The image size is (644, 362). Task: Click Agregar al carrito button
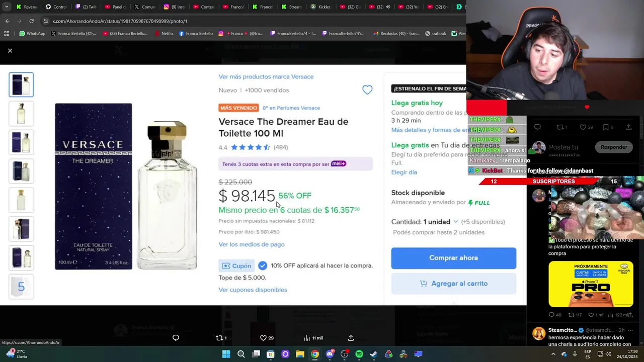point(454,284)
